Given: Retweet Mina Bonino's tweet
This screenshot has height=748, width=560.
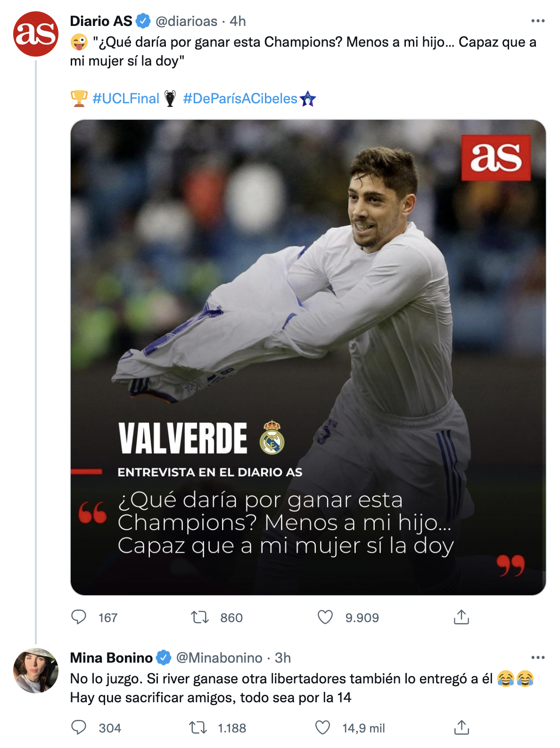Looking at the screenshot, I should (x=198, y=728).
